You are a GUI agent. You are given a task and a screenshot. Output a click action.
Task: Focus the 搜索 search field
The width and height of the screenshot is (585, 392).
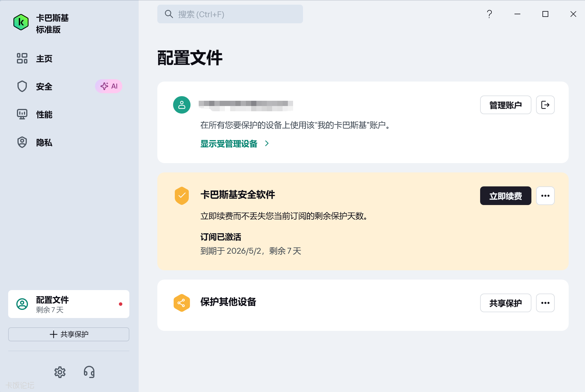point(230,14)
